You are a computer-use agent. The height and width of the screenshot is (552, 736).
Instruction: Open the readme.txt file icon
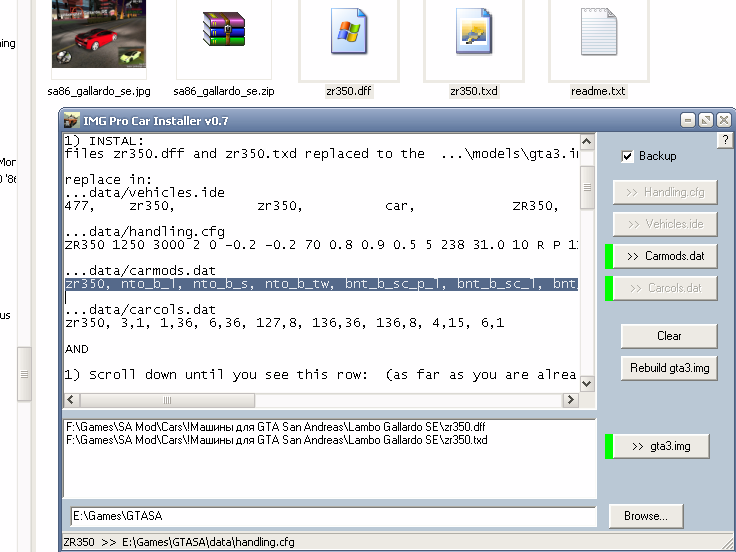point(598,35)
